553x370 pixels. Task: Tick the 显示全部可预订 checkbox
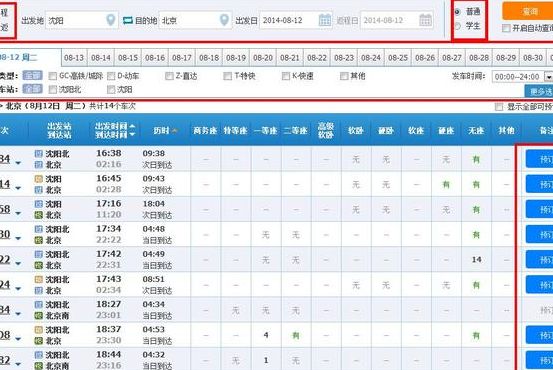(499, 107)
